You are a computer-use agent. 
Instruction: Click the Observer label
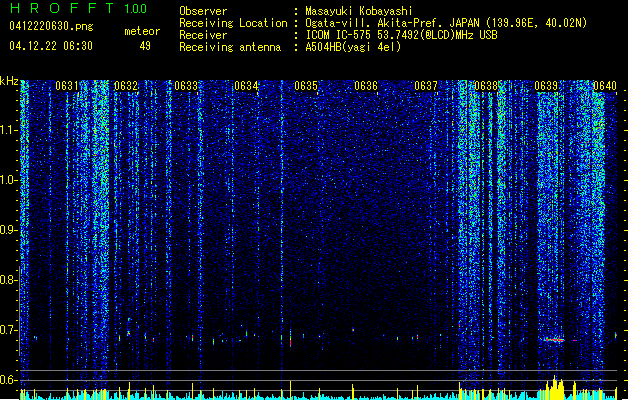coord(203,11)
